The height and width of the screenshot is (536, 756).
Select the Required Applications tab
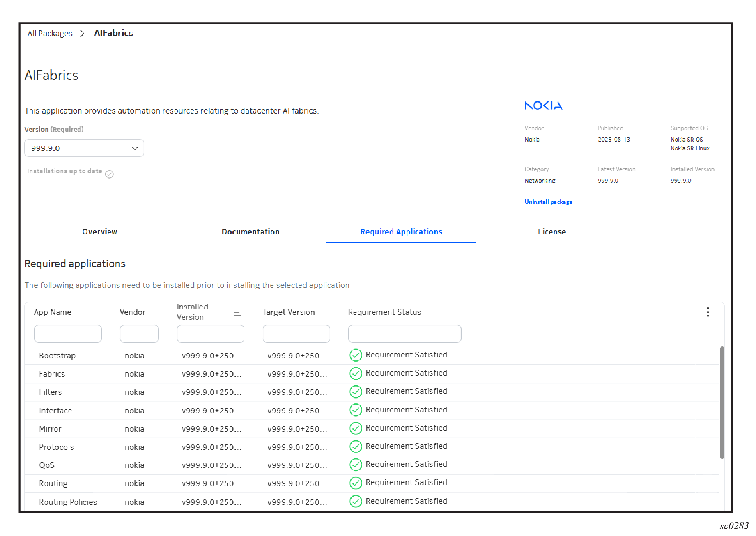tap(401, 232)
